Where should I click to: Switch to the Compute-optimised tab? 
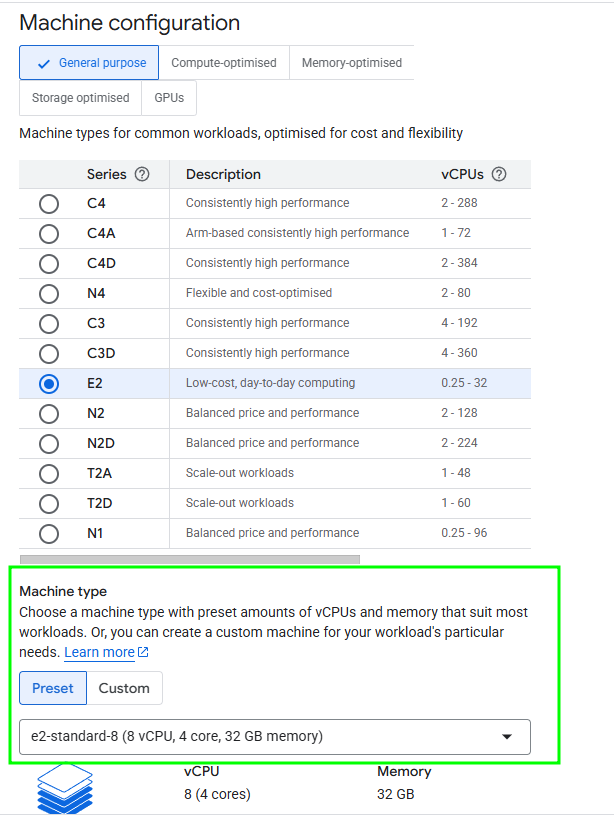tap(224, 63)
